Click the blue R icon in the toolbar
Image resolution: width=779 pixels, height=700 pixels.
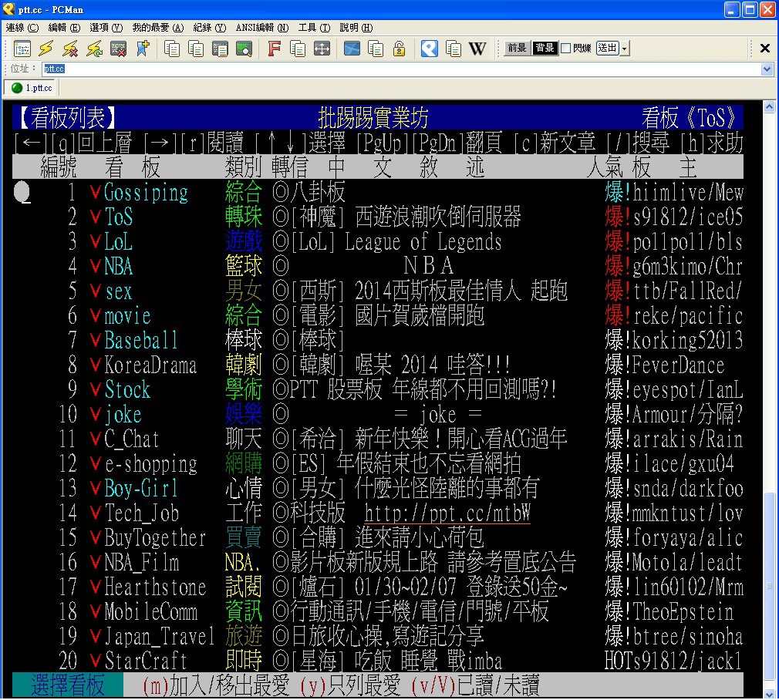[430, 49]
